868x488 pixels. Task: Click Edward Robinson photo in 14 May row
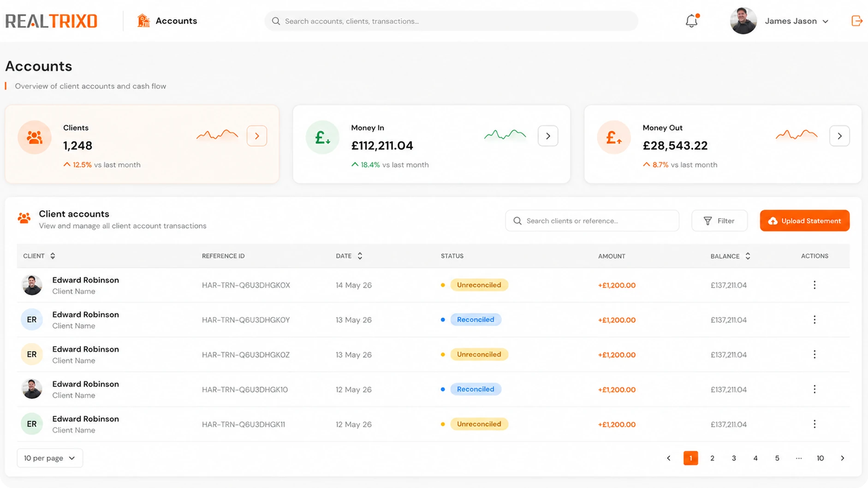click(32, 285)
